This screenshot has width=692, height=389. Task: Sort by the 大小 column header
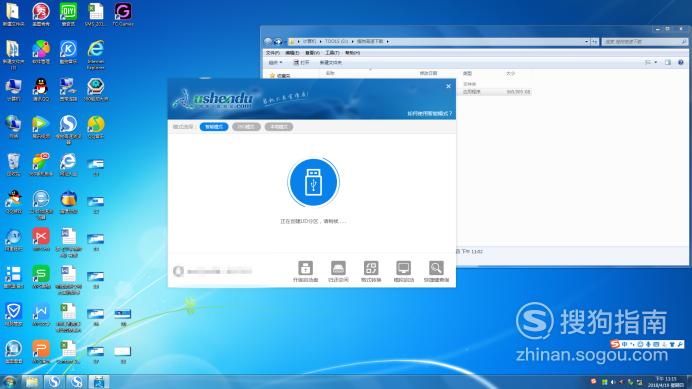tap(511, 73)
